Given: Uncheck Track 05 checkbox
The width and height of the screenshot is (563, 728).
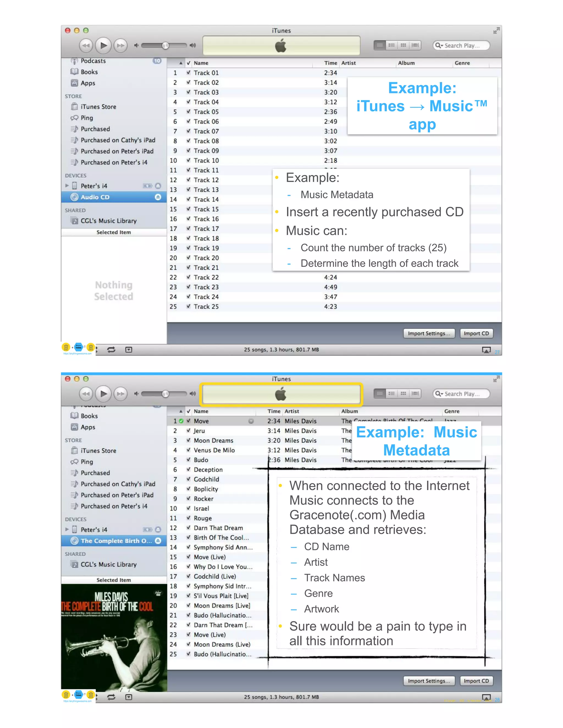Looking at the screenshot, I should (188, 111).
